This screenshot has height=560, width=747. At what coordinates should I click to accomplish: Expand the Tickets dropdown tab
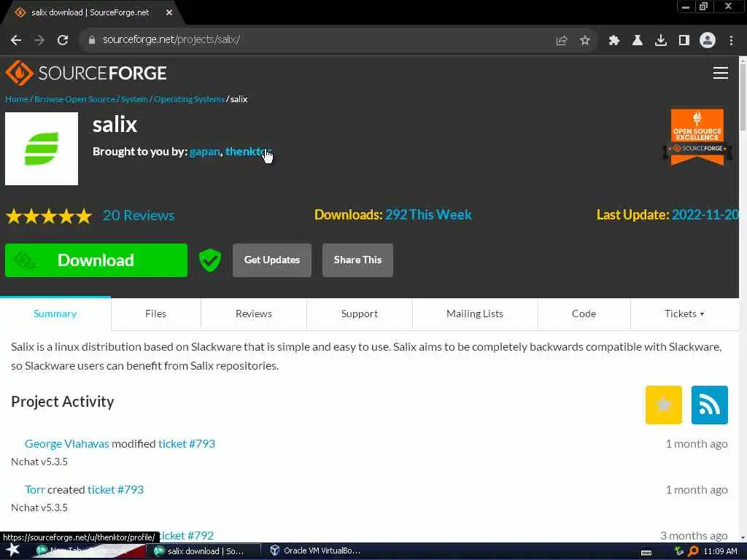[684, 314]
